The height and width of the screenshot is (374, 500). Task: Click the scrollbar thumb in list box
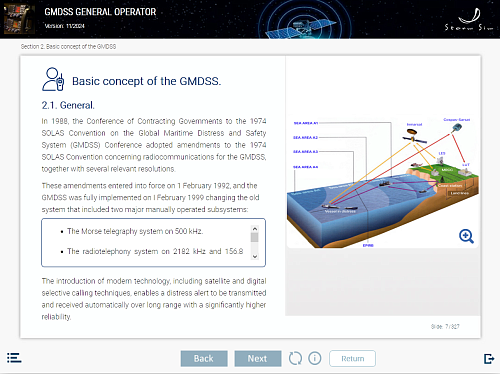(x=255, y=237)
